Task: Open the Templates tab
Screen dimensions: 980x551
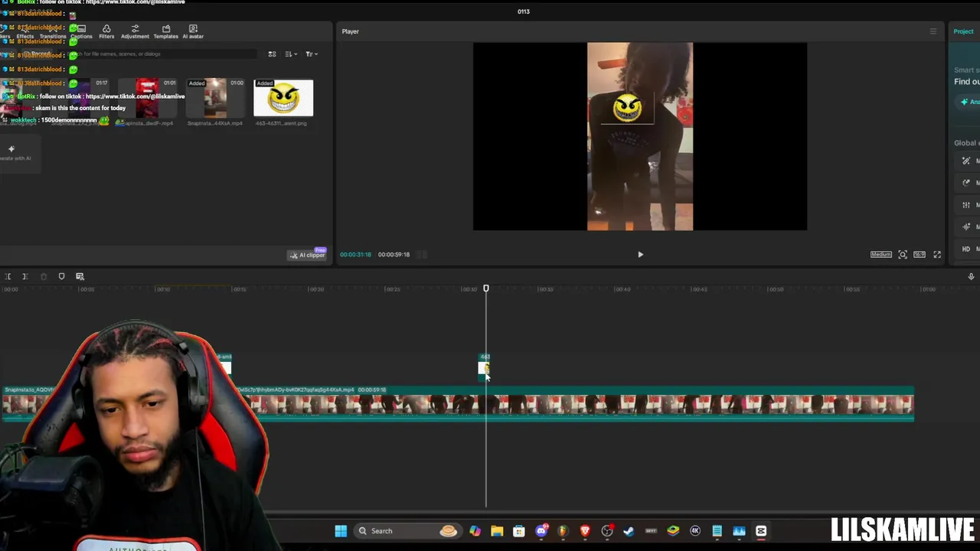Action: pos(165,31)
